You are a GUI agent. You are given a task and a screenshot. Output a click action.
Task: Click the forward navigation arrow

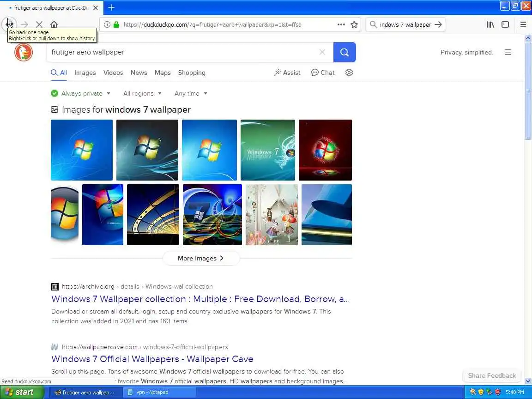coord(24,24)
